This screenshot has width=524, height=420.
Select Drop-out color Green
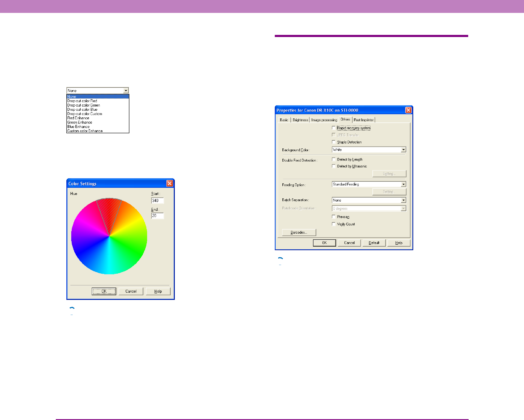[x=98, y=105]
